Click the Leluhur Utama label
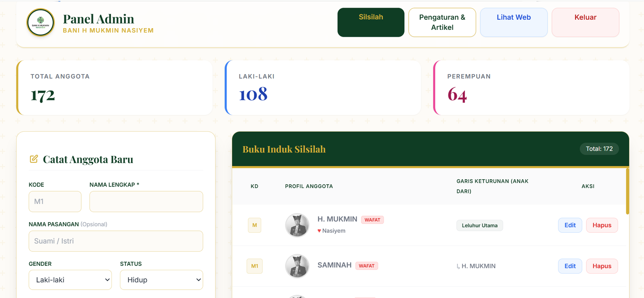The width and height of the screenshot is (644, 298). (x=479, y=226)
